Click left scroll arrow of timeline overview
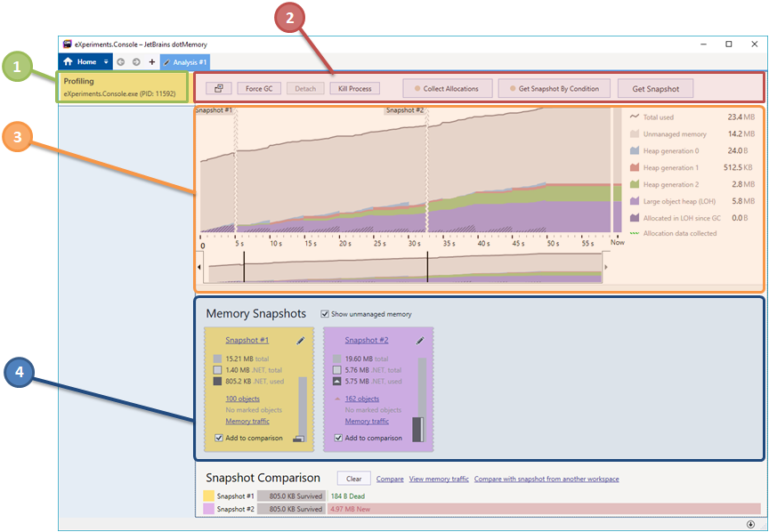This screenshot has height=532, width=769. 198,266
